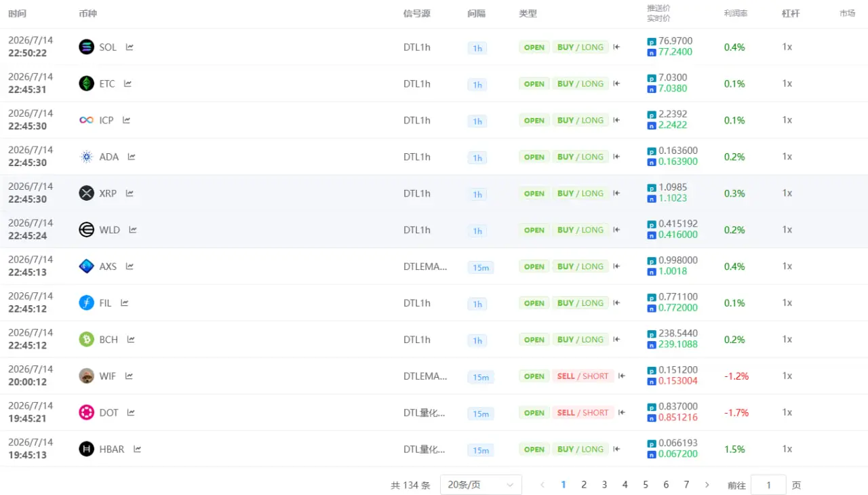
Task: Open the chart icon next to ICP
Action: (x=126, y=120)
